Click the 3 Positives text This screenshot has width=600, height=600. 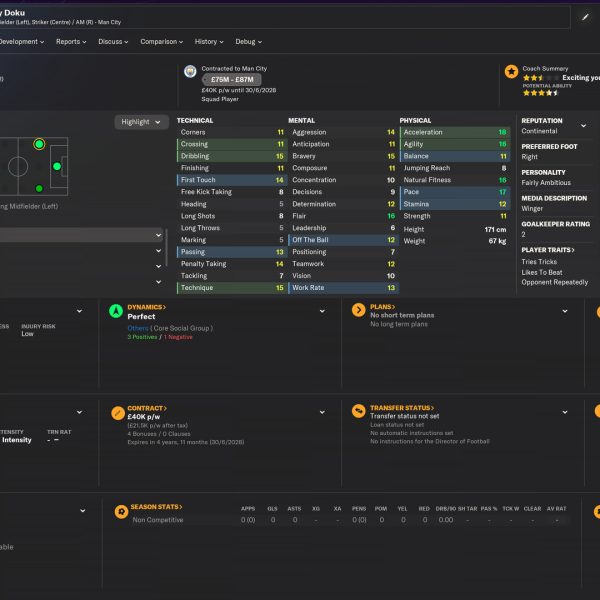point(142,337)
